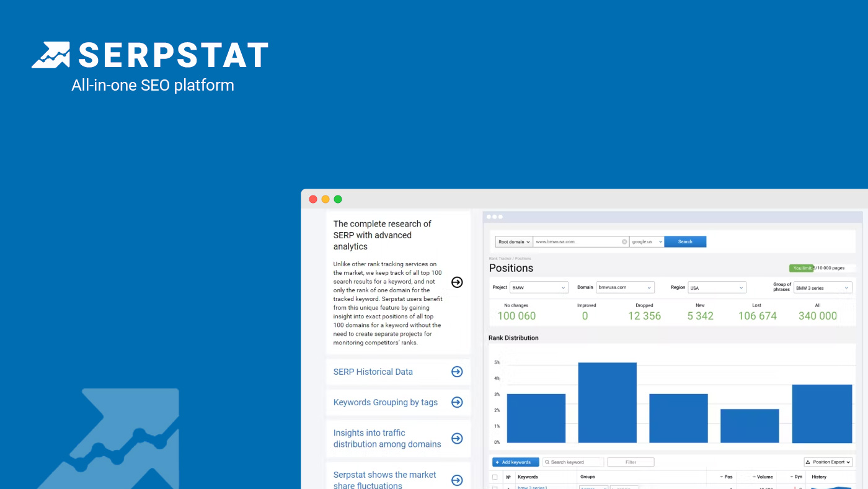The image size is (868, 489).
Task: Click the Search keyword input field
Action: pyautogui.click(x=573, y=462)
